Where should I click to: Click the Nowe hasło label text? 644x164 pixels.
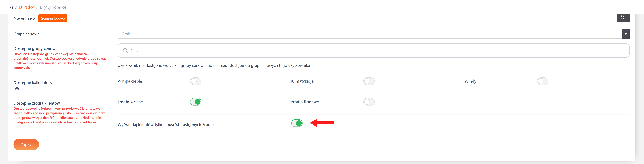point(24,18)
